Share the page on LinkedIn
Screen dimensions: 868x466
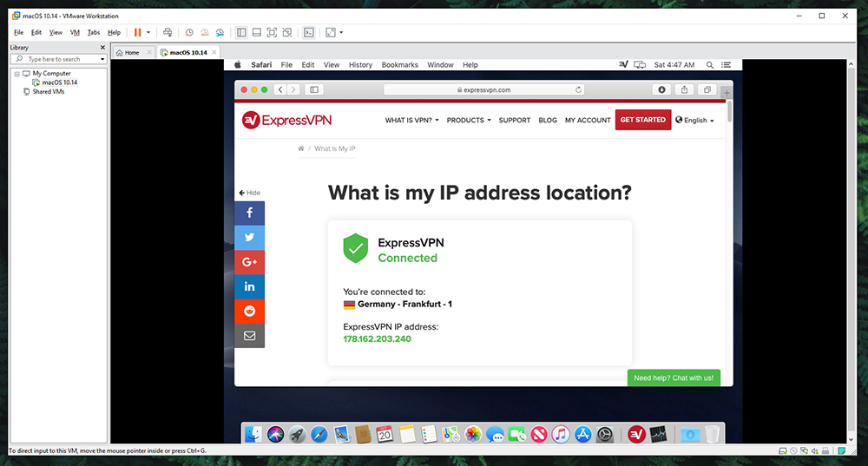coord(250,286)
